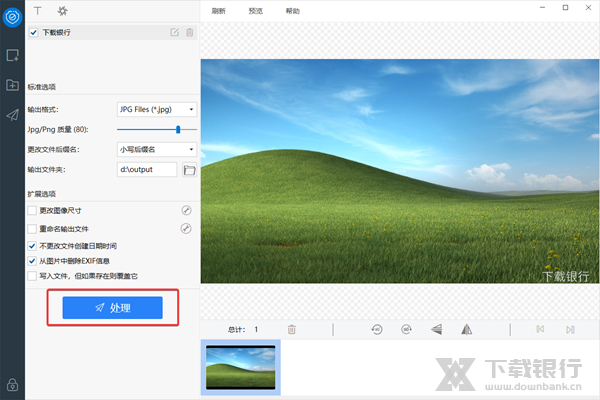This screenshot has height=400, width=600.
Task: Maximize the application window
Action: tap(565, 8)
